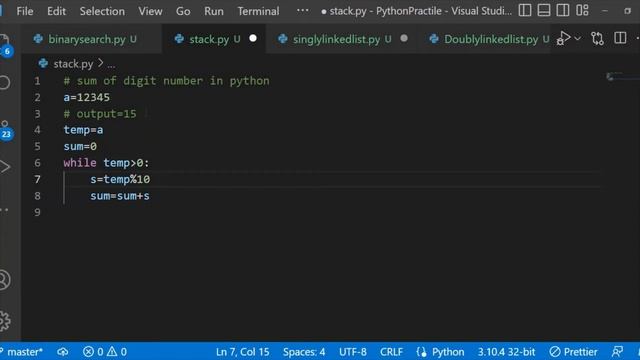The image size is (640, 360).
Task: Click the while temp>0: line
Action: pyautogui.click(x=106, y=163)
